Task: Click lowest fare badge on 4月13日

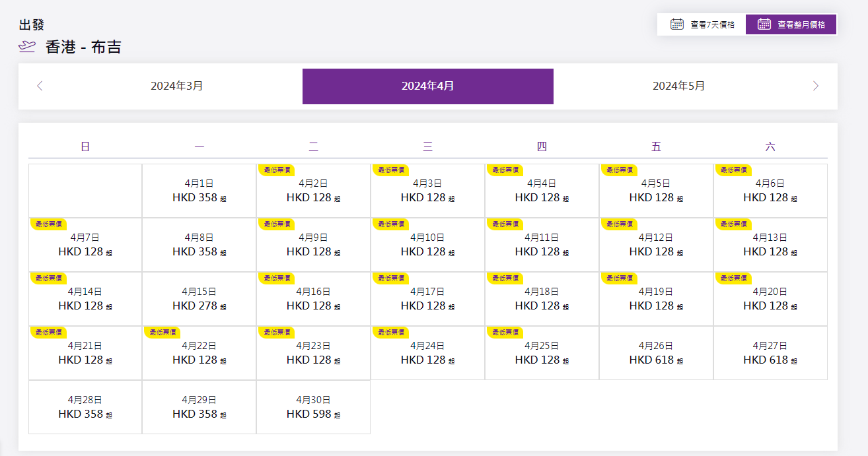Action: pos(733,224)
